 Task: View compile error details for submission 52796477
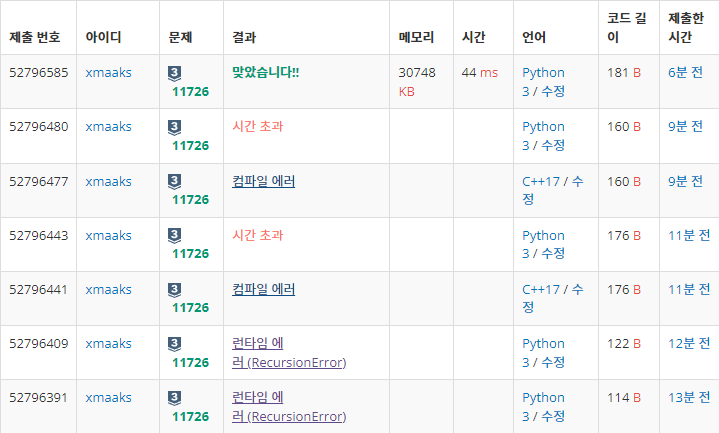pyautogui.click(x=264, y=181)
